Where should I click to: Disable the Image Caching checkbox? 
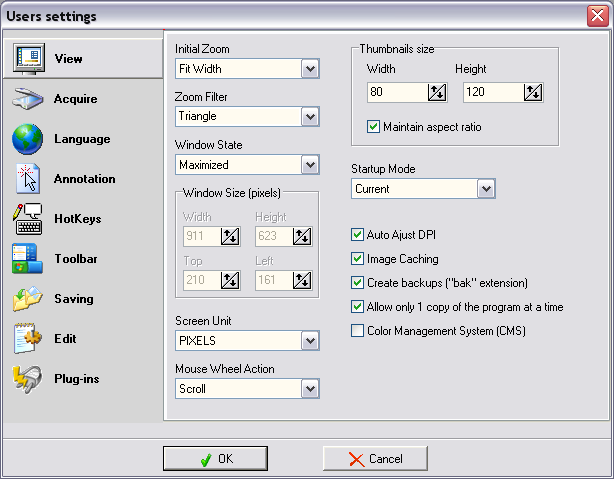coord(357,259)
